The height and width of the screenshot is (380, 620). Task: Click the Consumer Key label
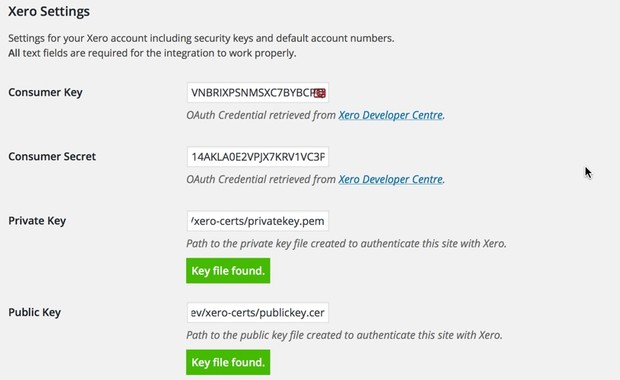pyautogui.click(x=45, y=93)
